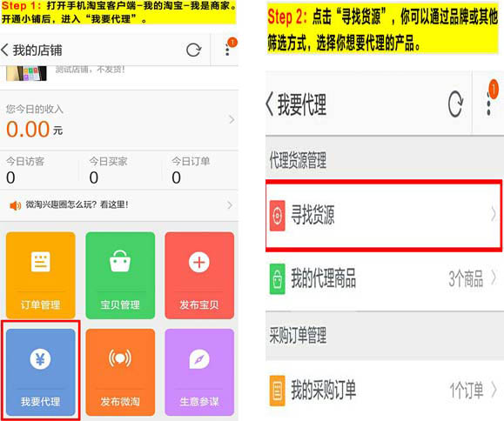504x421 pixels.
Task: Open 生意参谋 purple compass tile
Action: (199, 372)
